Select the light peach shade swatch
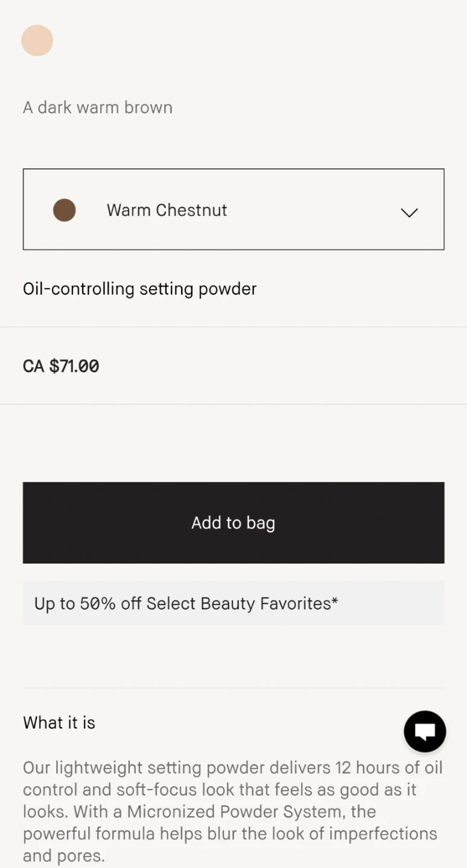Screen dimensions: 467x868 (37, 40)
